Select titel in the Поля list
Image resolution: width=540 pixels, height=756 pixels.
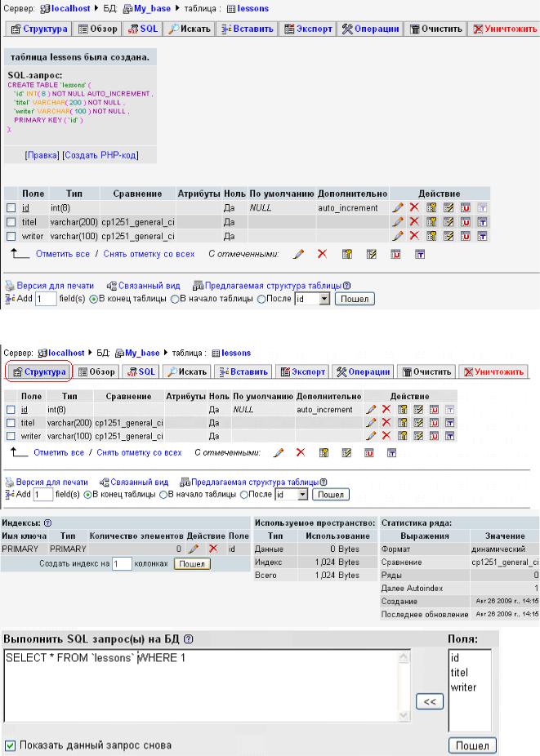[x=459, y=673]
